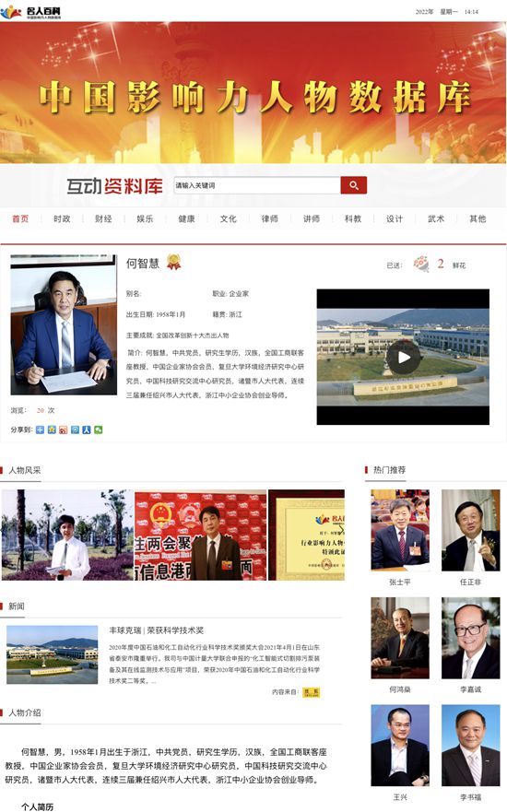
Task: Open 任正非 recommended profile photo
Action: click(471, 530)
